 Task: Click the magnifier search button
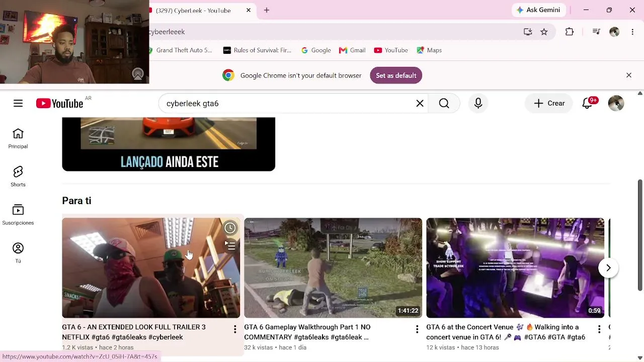[444, 103]
